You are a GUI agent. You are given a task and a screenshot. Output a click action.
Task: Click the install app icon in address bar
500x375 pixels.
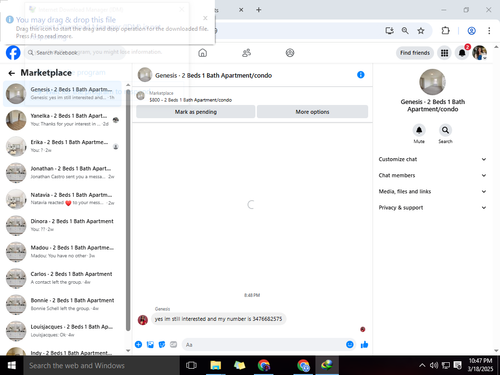point(389,31)
